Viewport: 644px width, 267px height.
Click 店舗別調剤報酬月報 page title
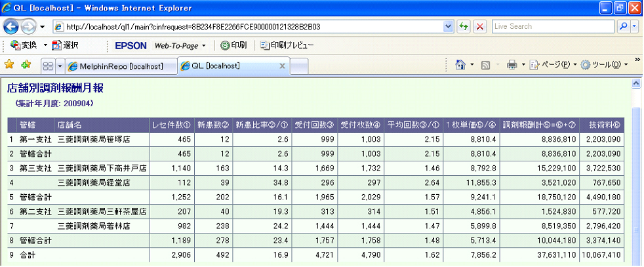tap(55, 87)
